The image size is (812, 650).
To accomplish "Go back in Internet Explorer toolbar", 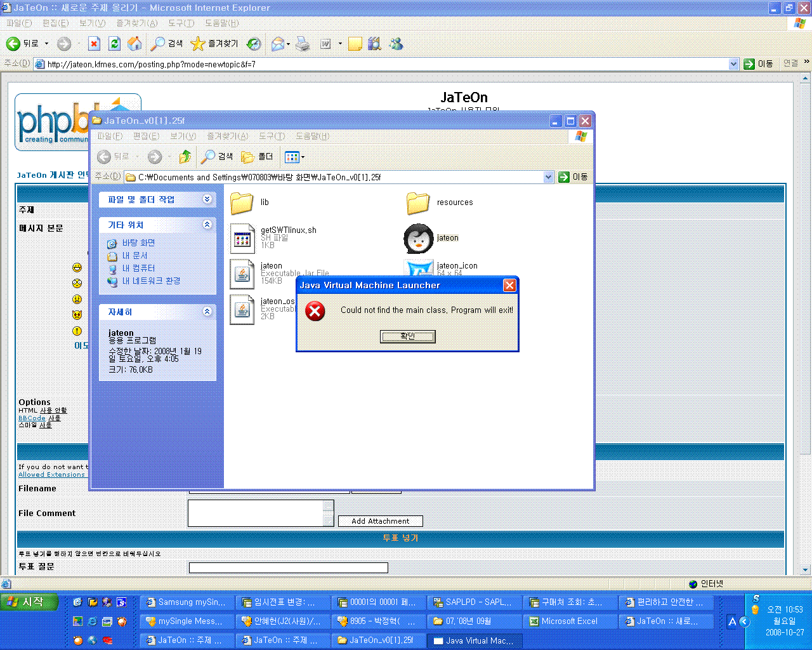I will tap(22, 44).
